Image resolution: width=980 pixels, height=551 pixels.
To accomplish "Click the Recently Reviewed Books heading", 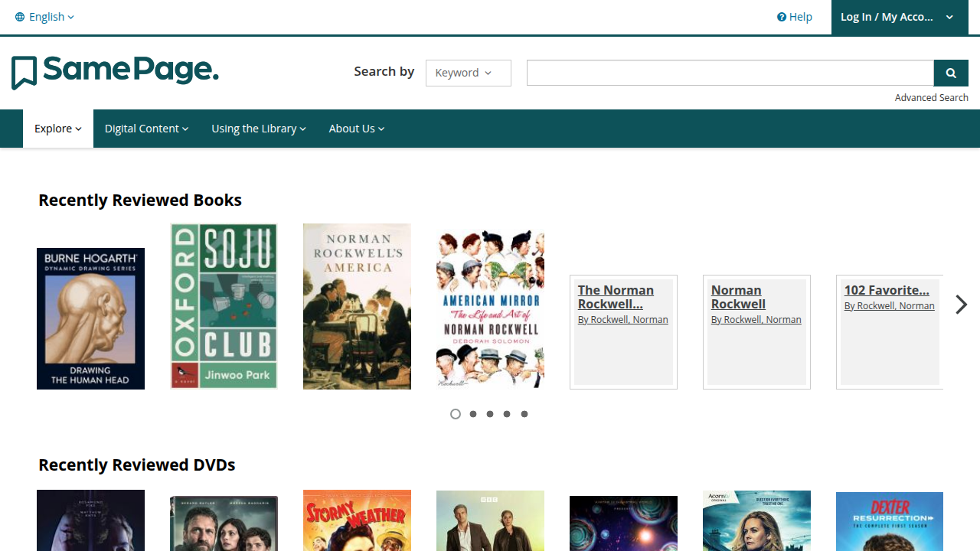I will pyautogui.click(x=140, y=201).
